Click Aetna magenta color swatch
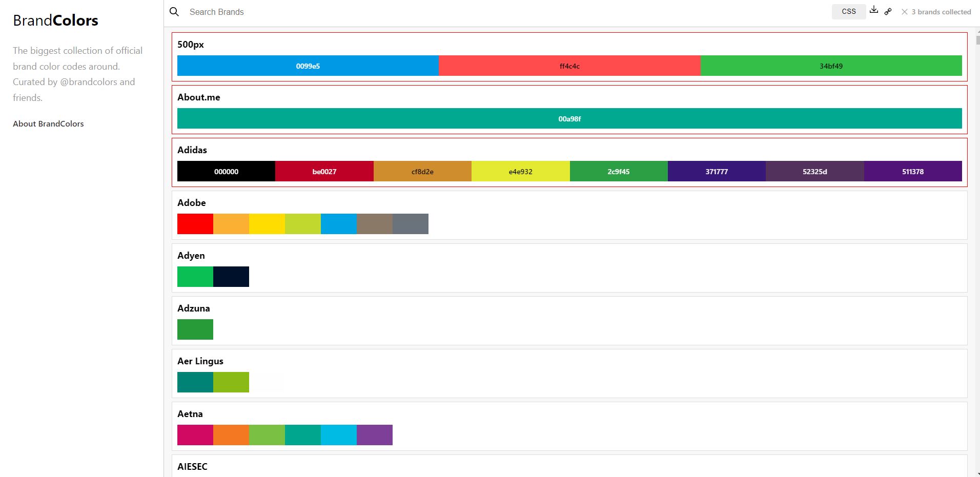This screenshot has height=477, width=980. point(195,435)
